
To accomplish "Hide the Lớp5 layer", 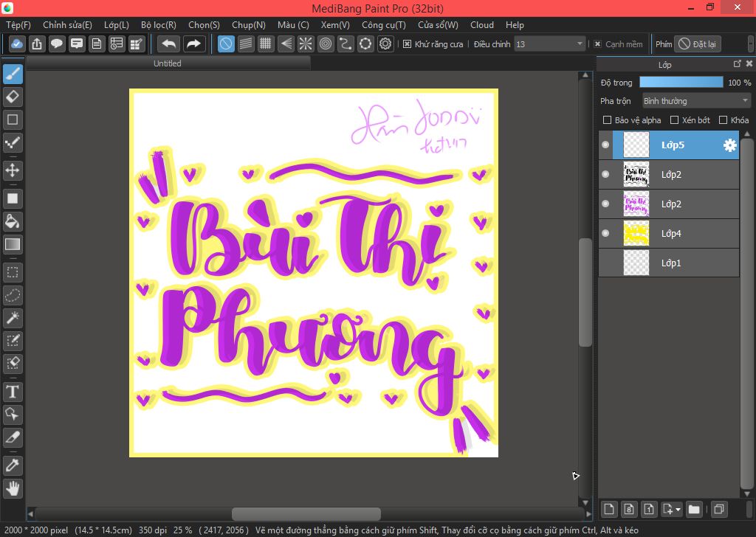I will click(605, 145).
